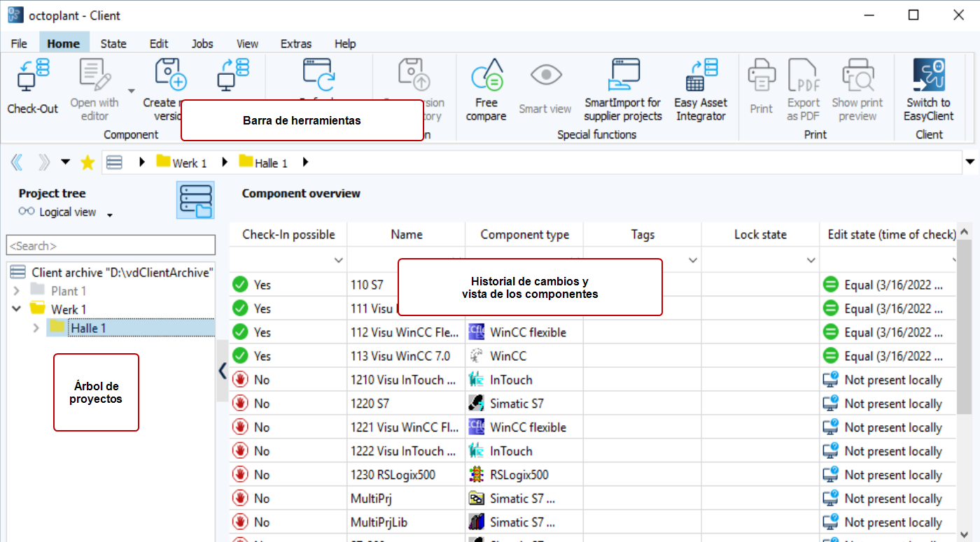This screenshot has height=542, width=980.
Task: Click the server-folder button beside Project tree heading
Action: tap(196, 201)
